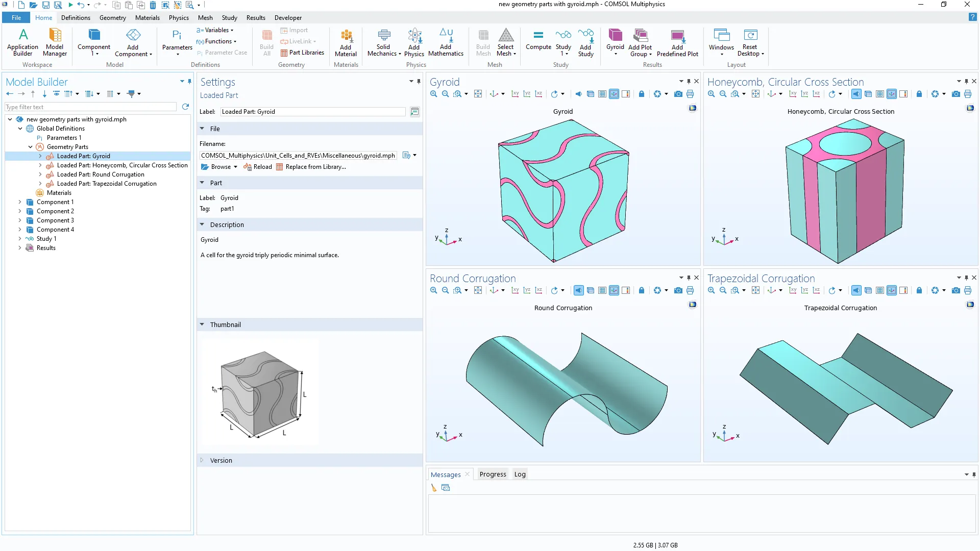Click Add Physics in the ribbon
Viewport: 980px width, 551px height.
(x=414, y=42)
